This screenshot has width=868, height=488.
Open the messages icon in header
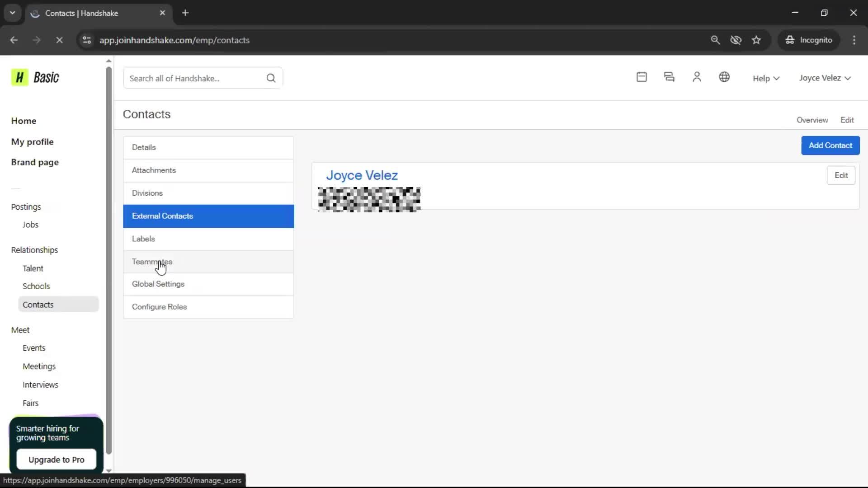[x=669, y=77]
